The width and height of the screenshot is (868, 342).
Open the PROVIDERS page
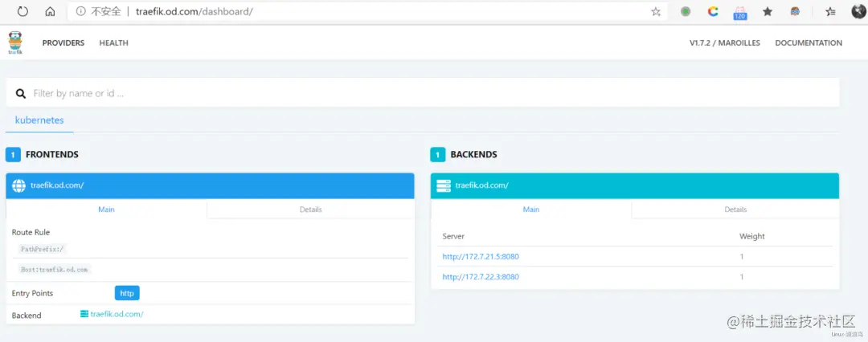pyautogui.click(x=63, y=43)
